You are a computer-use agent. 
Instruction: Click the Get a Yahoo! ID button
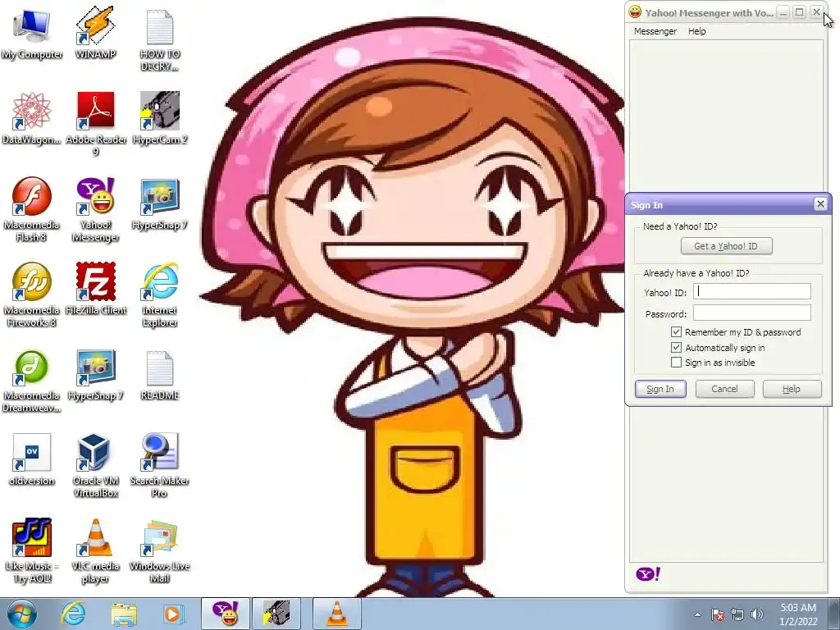point(727,246)
